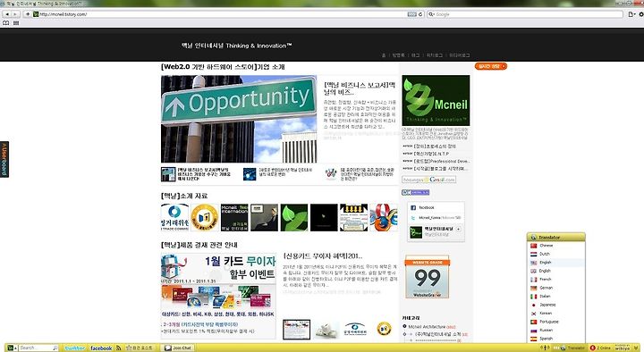Image resolution: width=644 pixels, height=352 pixels.
Task: Select Portuguese in the Translator list
Action: click(x=556, y=322)
